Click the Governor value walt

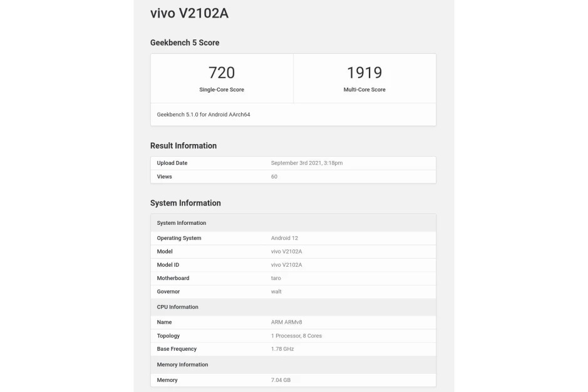[x=276, y=291]
